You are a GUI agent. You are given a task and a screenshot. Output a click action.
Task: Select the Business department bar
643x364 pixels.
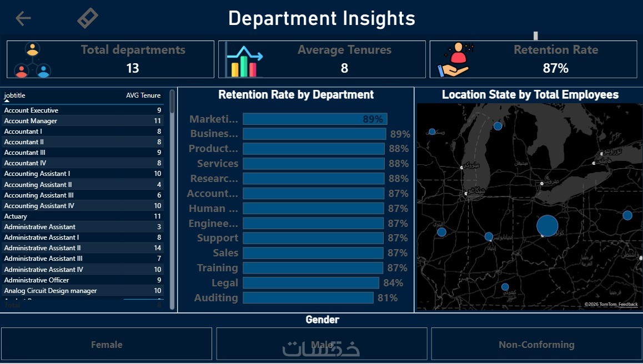[314, 134]
